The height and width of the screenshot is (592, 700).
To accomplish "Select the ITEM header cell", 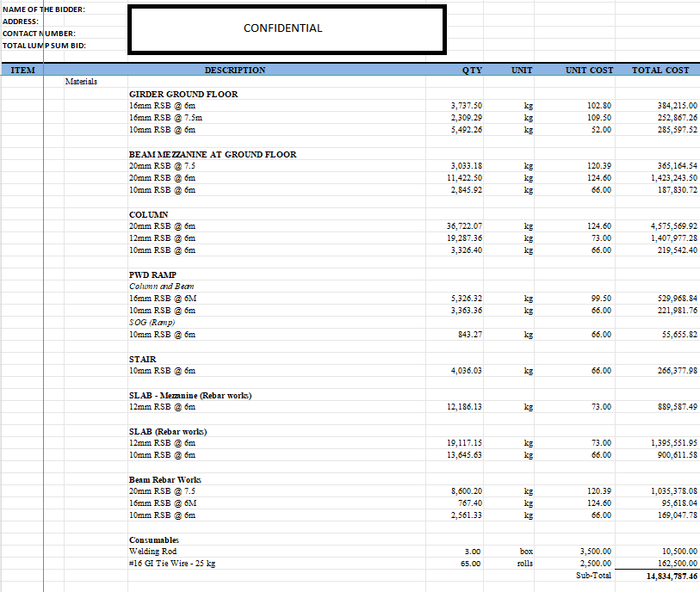I will [x=22, y=70].
